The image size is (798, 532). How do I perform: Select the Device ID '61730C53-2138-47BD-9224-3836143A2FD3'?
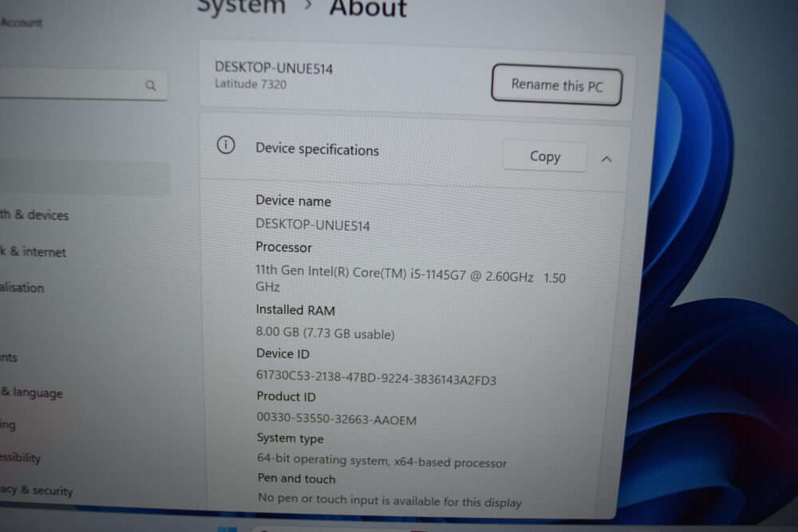(x=376, y=378)
